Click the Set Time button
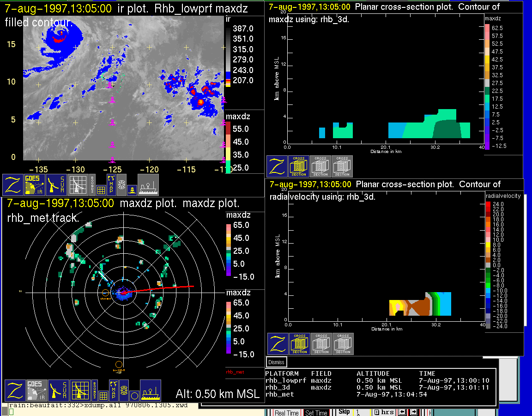The image size is (532, 416). pos(316,413)
